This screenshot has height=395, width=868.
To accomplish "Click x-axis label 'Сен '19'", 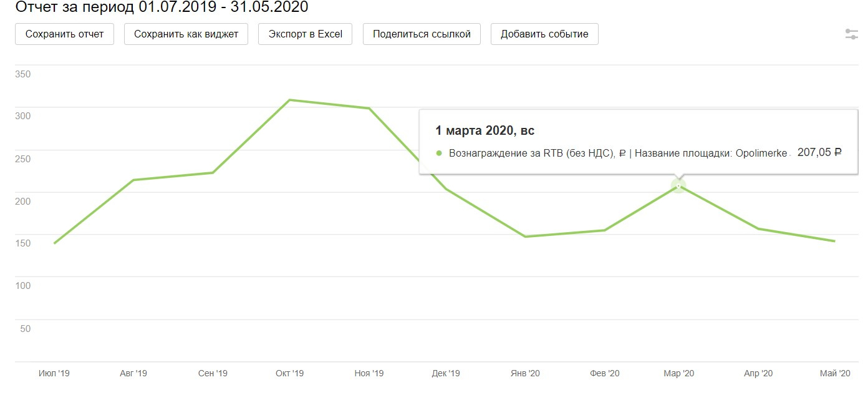I will click(213, 373).
